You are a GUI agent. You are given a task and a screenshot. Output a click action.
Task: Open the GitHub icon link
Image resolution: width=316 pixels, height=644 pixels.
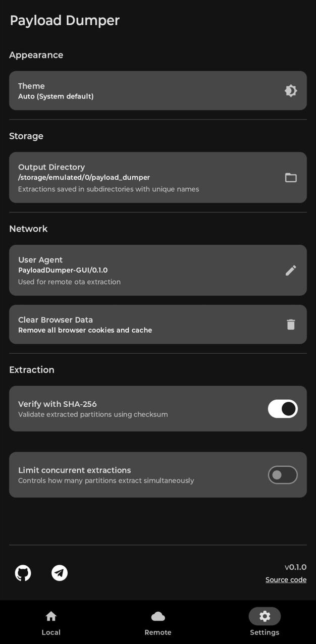23,573
